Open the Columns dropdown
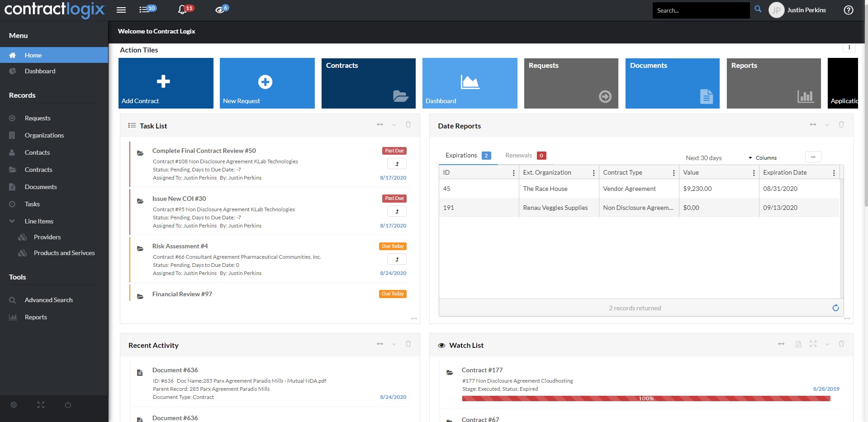Viewport: 868px width, 422px height. tap(763, 158)
